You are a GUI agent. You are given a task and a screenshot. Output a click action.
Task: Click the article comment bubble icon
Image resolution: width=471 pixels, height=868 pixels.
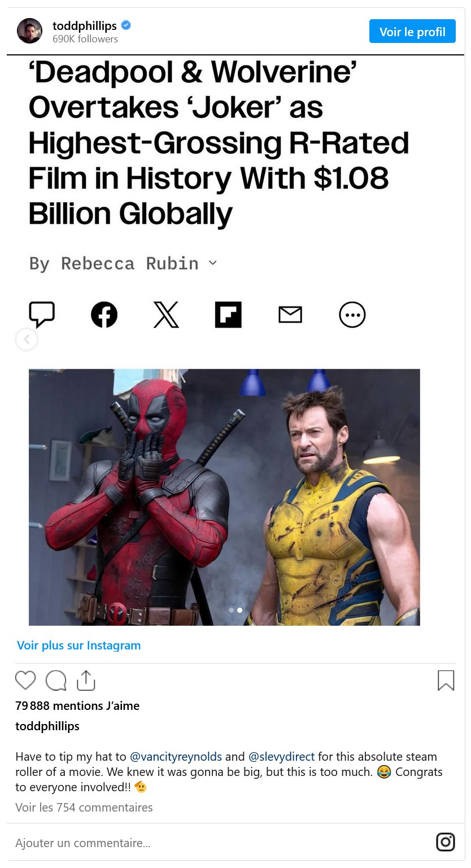pos(42,315)
